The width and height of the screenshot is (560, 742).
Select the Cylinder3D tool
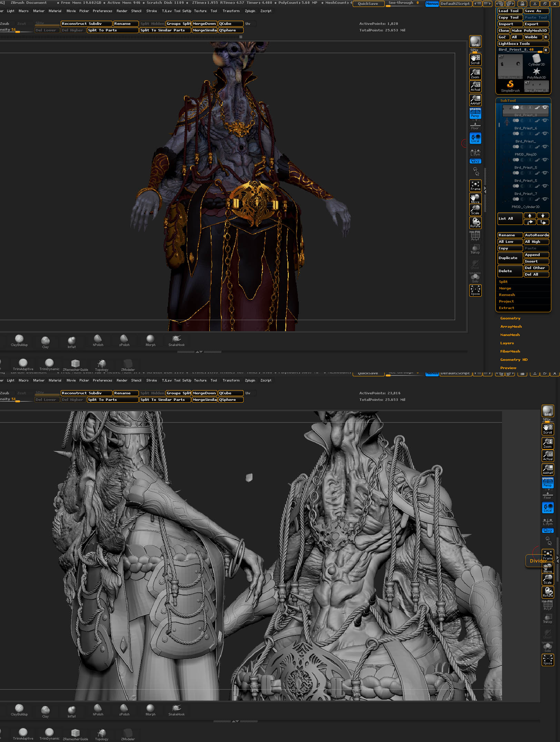click(x=537, y=60)
